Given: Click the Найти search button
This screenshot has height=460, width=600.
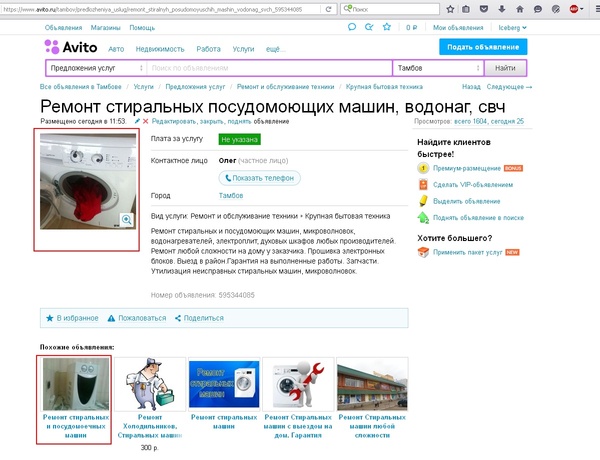Looking at the screenshot, I should 505,68.
